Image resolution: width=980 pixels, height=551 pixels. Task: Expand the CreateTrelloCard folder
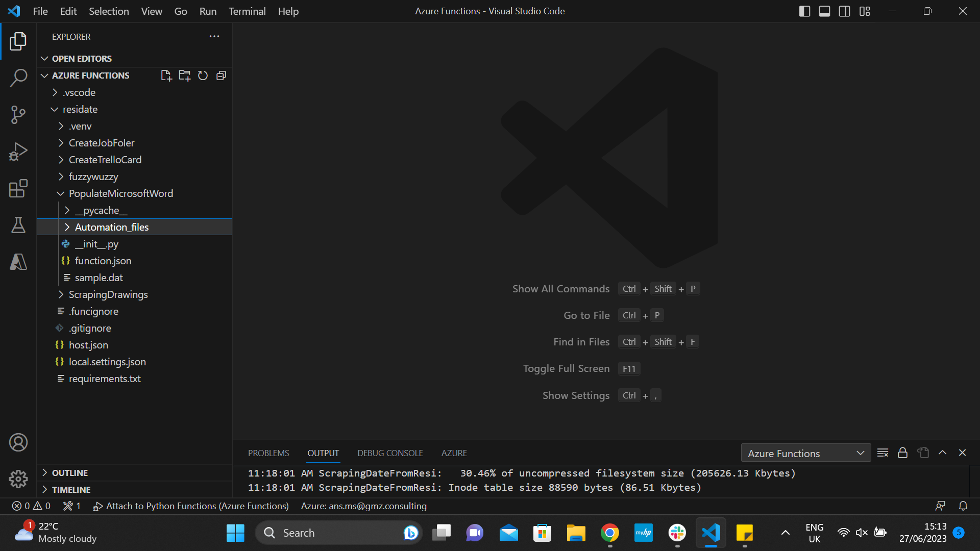pos(135,160)
